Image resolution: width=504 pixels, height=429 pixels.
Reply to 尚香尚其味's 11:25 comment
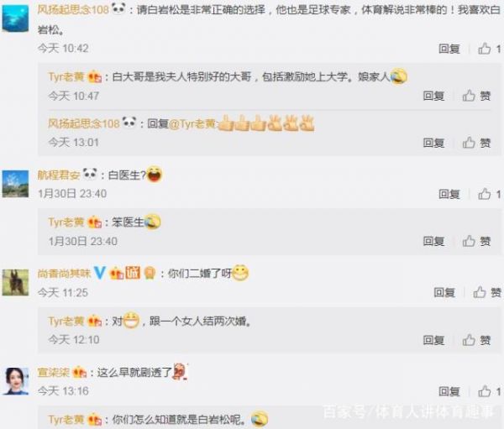pos(444,292)
